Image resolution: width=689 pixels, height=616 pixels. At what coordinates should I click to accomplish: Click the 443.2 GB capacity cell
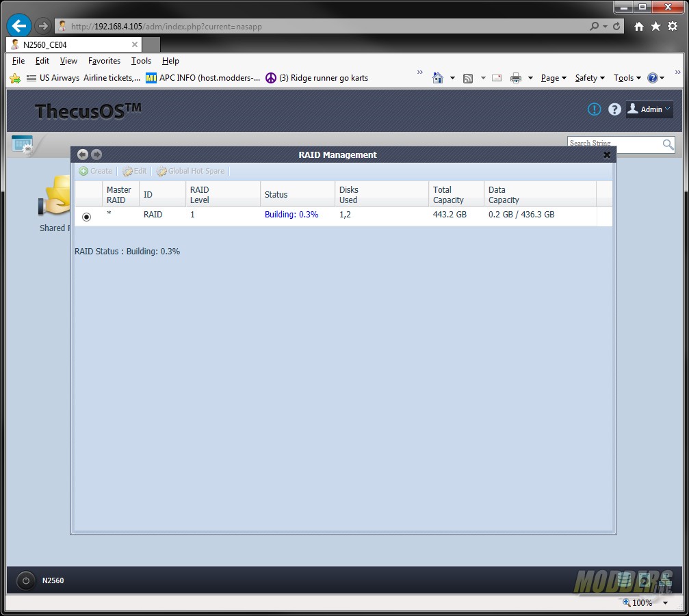450,214
